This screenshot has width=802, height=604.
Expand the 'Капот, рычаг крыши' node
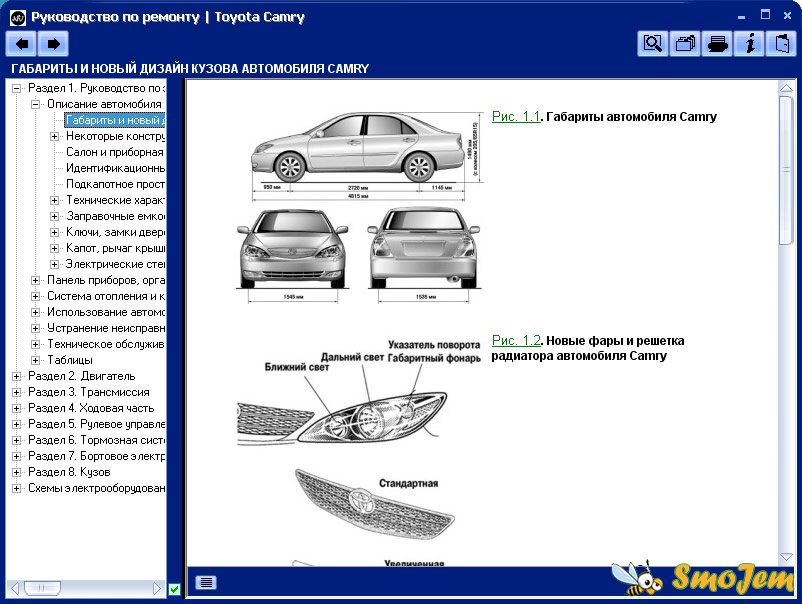54,249
